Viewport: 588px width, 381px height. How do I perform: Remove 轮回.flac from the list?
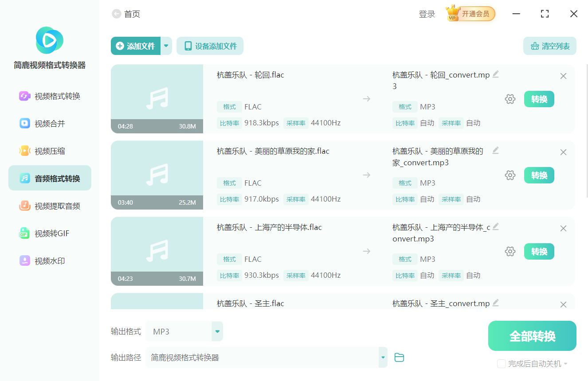[563, 76]
